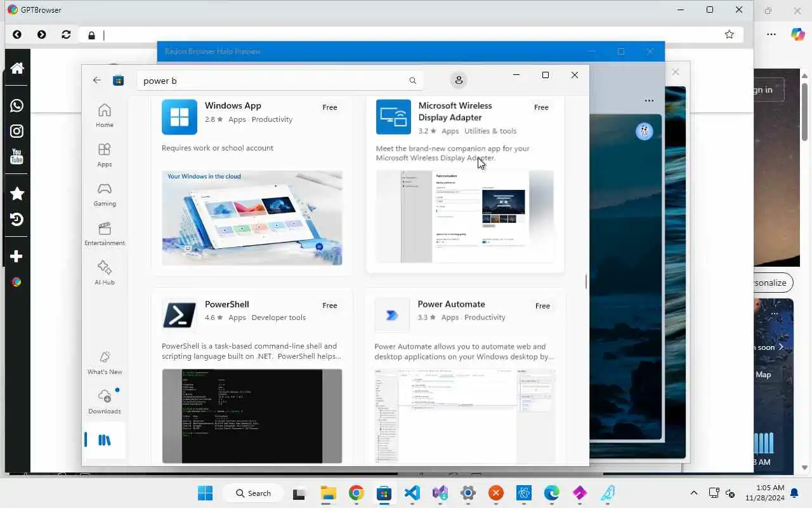This screenshot has width=812, height=508.
Task: Click 'Requires work or school account' text
Action: 218,148
